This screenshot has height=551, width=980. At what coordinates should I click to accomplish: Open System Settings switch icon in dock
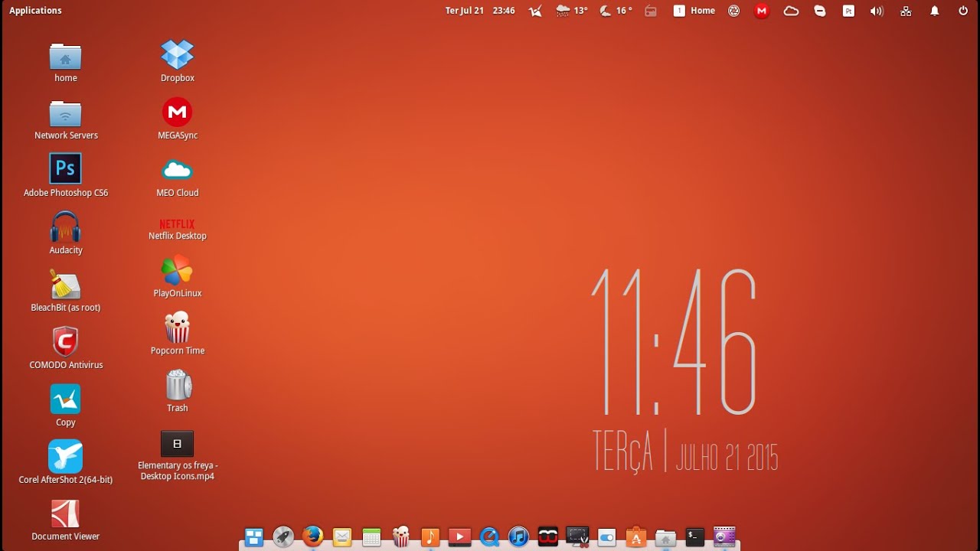click(606, 537)
